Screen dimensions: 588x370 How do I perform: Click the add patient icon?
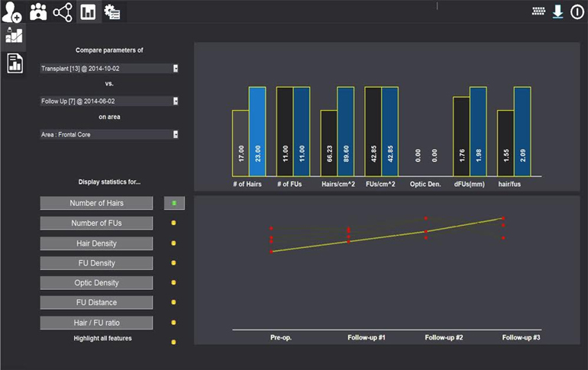coord(12,11)
